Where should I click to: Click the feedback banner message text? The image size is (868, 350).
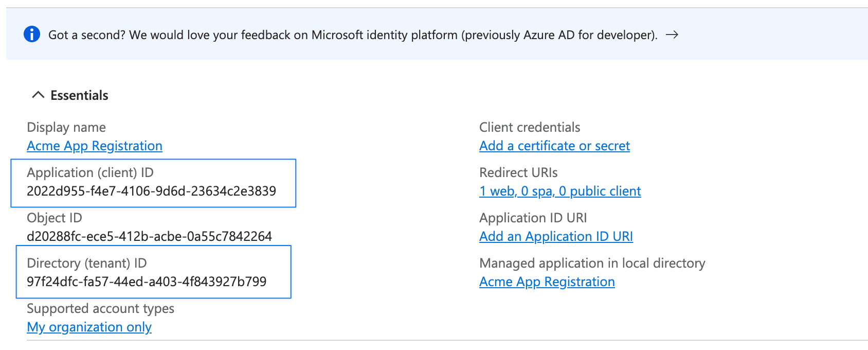pyautogui.click(x=353, y=35)
